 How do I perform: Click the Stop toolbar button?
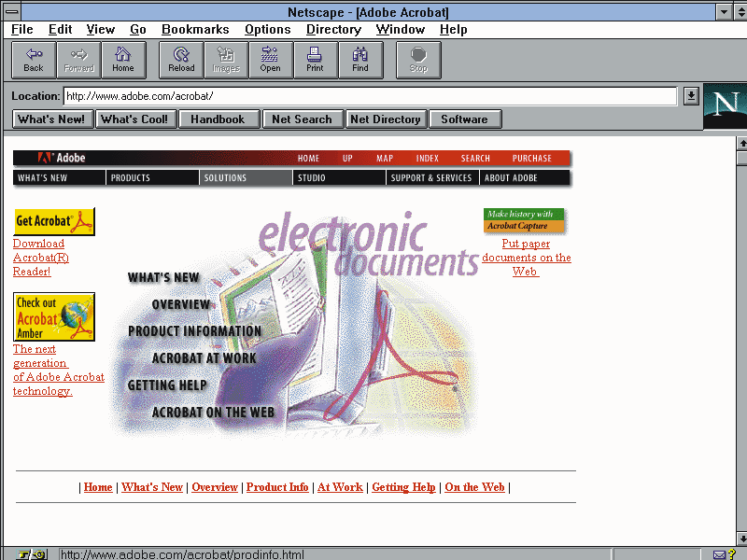[418, 60]
